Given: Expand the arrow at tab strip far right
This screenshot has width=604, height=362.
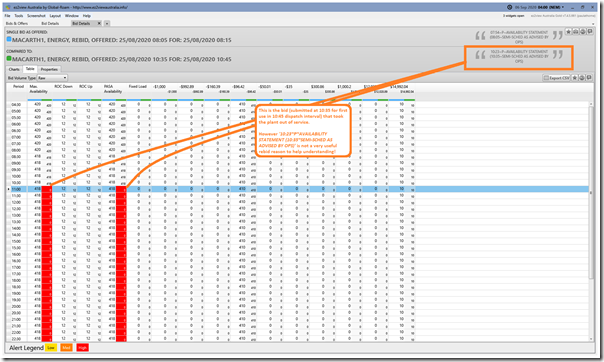Looking at the screenshot, I should (593, 23).
